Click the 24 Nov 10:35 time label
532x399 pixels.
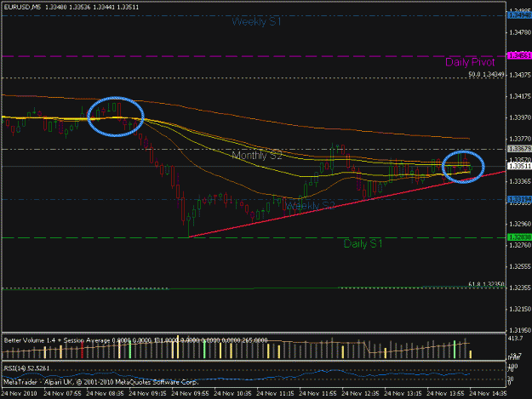pos(232,394)
